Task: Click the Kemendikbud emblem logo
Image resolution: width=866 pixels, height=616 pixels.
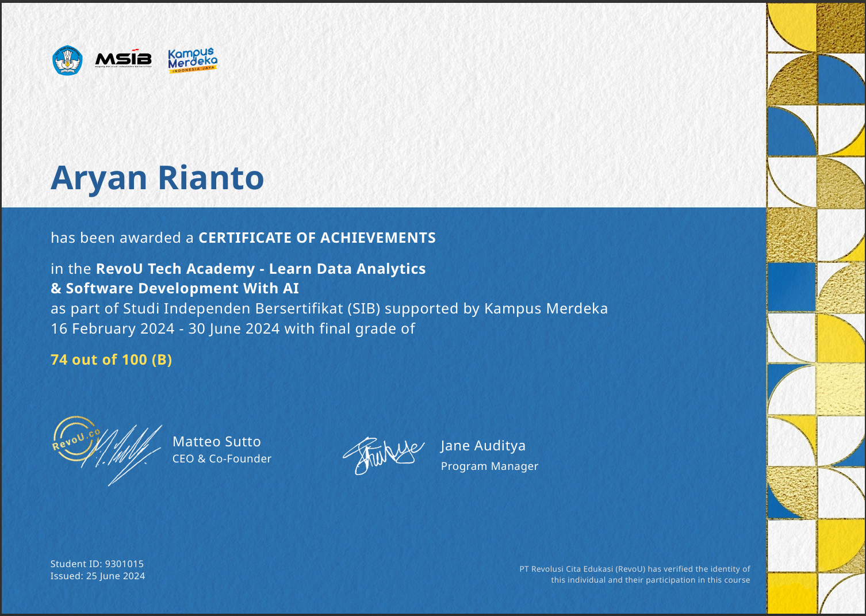Action: click(x=67, y=60)
